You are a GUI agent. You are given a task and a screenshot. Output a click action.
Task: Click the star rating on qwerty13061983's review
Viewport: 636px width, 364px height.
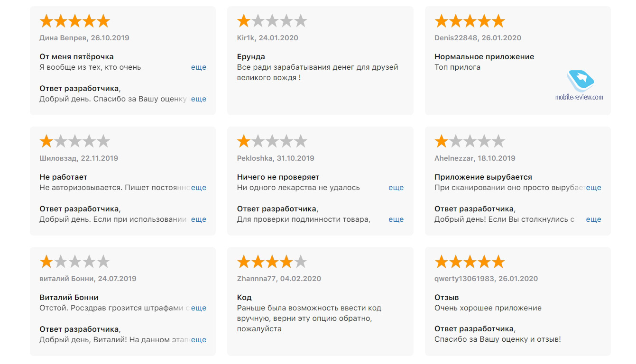tap(470, 262)
